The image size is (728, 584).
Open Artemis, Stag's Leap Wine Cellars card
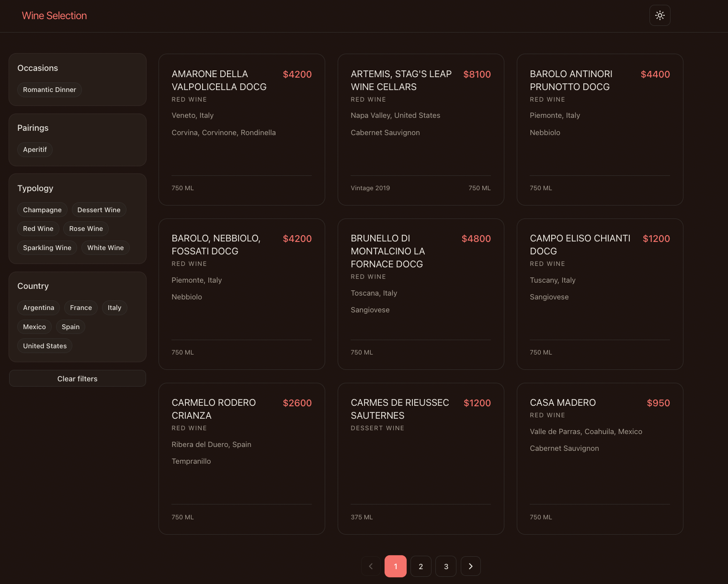[421, 129]
